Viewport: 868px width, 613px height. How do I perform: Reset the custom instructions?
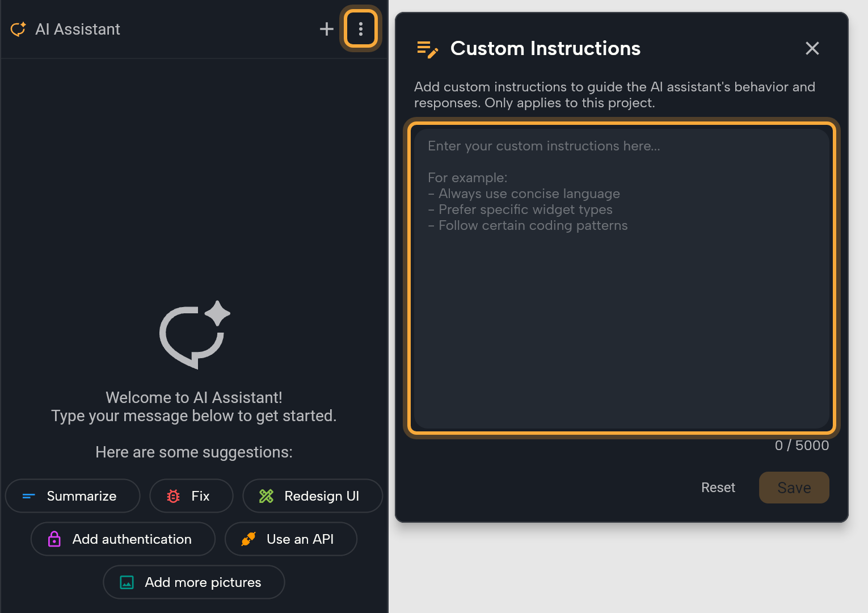[x=718, y=488]
